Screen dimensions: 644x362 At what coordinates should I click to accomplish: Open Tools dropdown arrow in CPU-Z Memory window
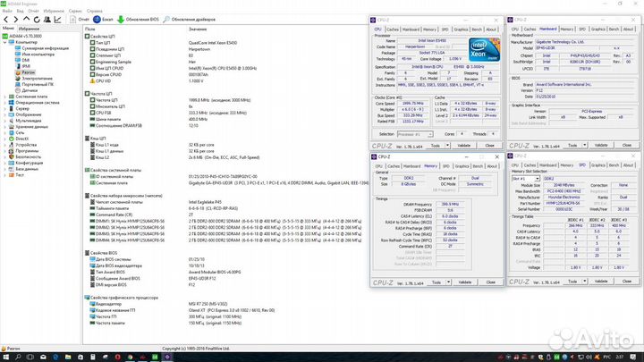448,282
